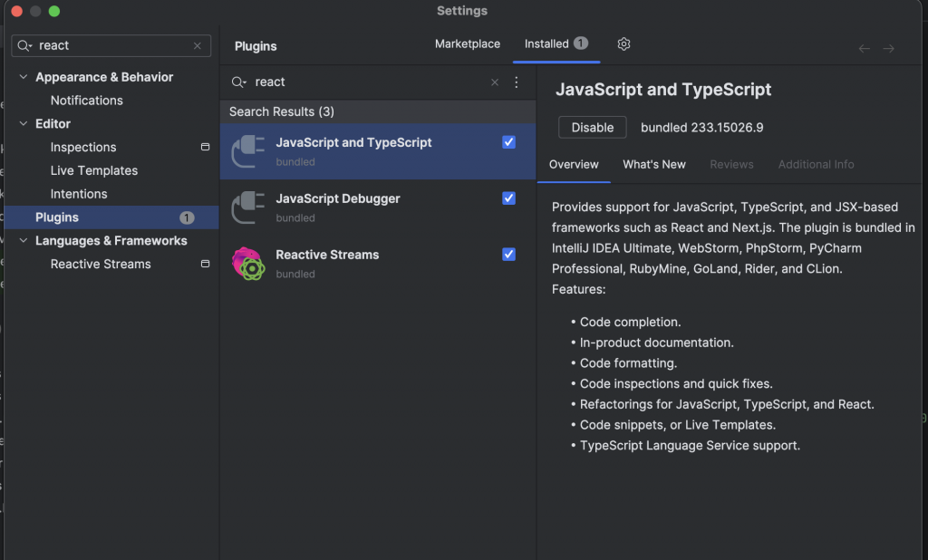Image resolution: width=928 pixels, height=560 pixels.
Task: Click the JavaScript Debugger plug icon
Action: tap(248, 208)
